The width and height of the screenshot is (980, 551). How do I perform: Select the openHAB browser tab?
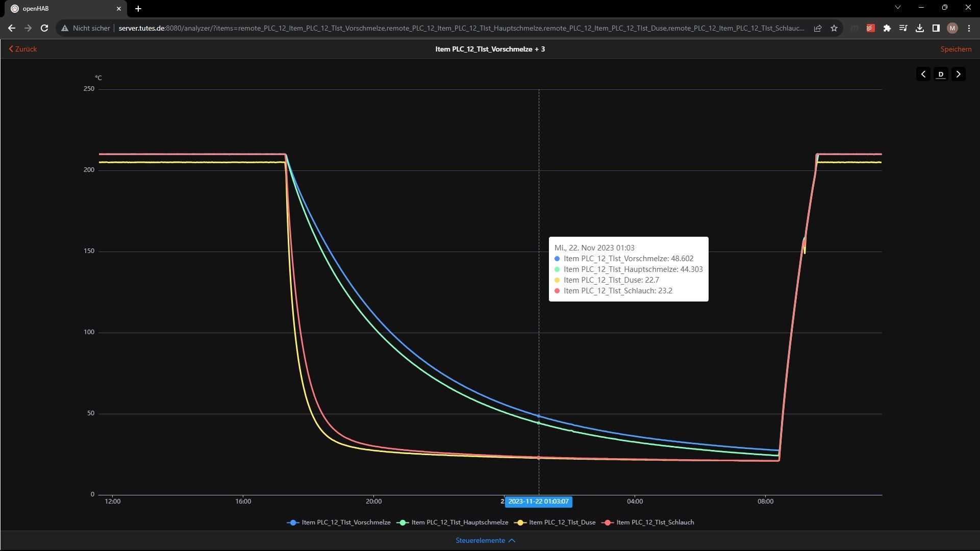(x=61, y=9)
